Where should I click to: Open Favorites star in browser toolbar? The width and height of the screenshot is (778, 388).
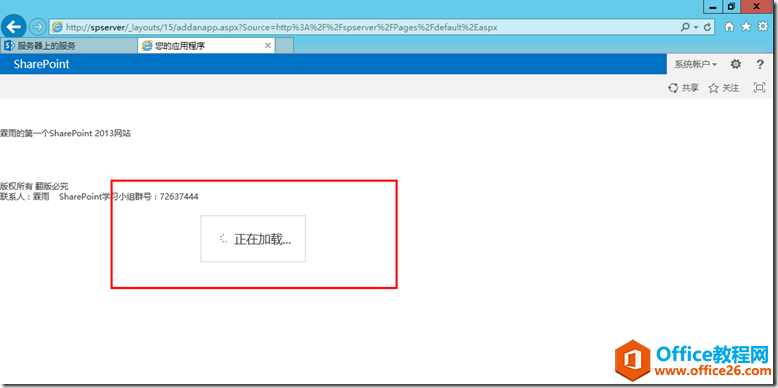[x=746, y=27]
